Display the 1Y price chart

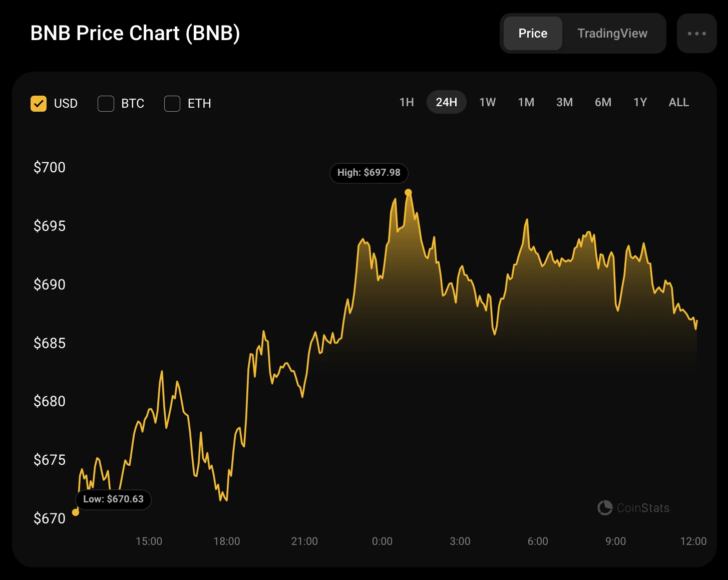point(640,102)
